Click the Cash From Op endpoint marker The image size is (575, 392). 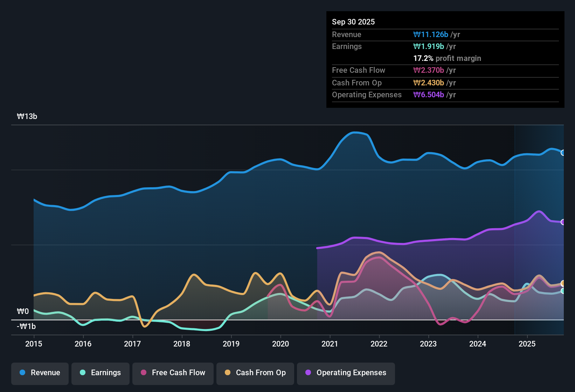click(563, 283)
